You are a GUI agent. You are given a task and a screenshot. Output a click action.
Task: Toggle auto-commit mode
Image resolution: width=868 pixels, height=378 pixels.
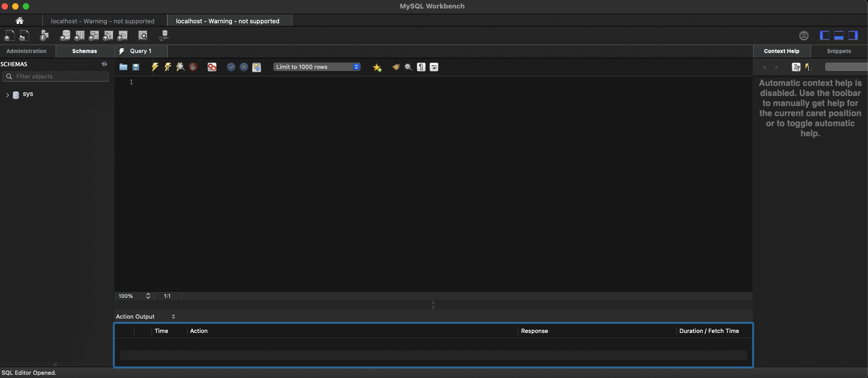tap(257, 67)
